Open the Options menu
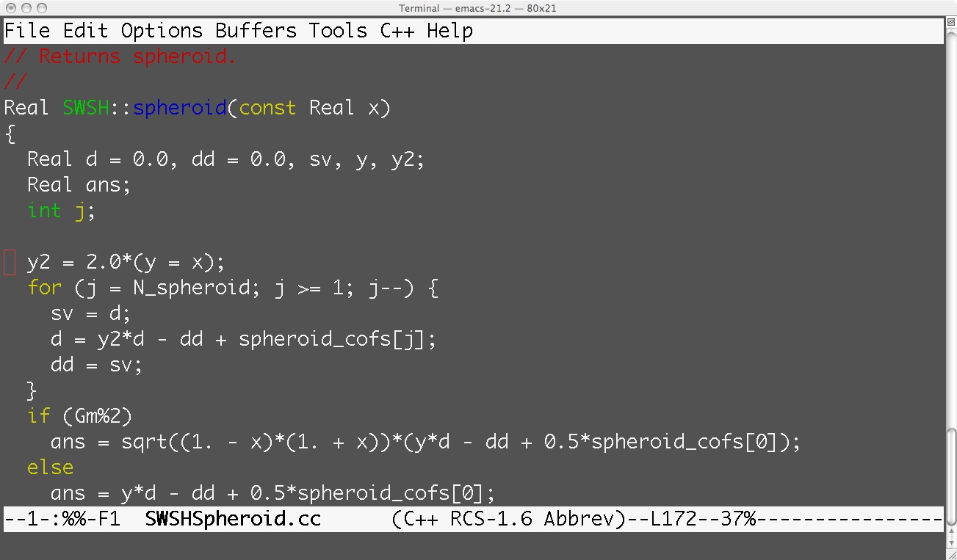 tap(162, 31)
